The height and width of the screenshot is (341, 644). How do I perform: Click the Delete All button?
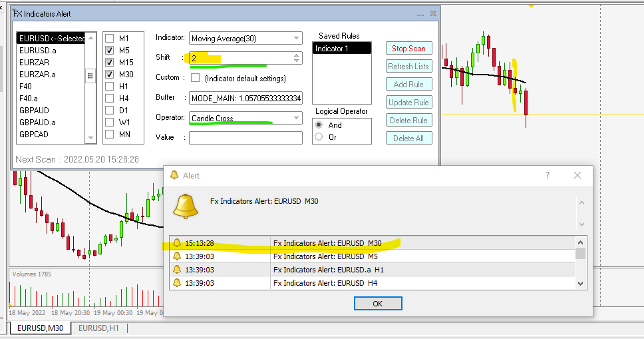tap(408, 139)
